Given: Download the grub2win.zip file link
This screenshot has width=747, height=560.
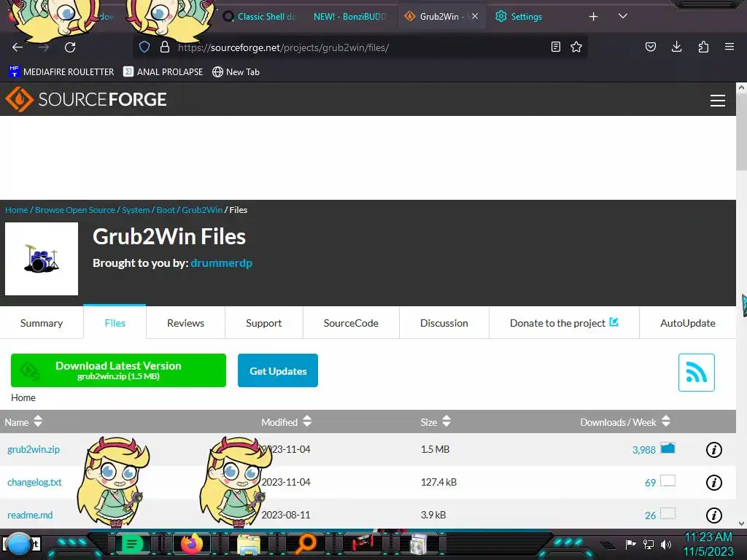Looking at the screenshot, I should [x=34, y=449].
